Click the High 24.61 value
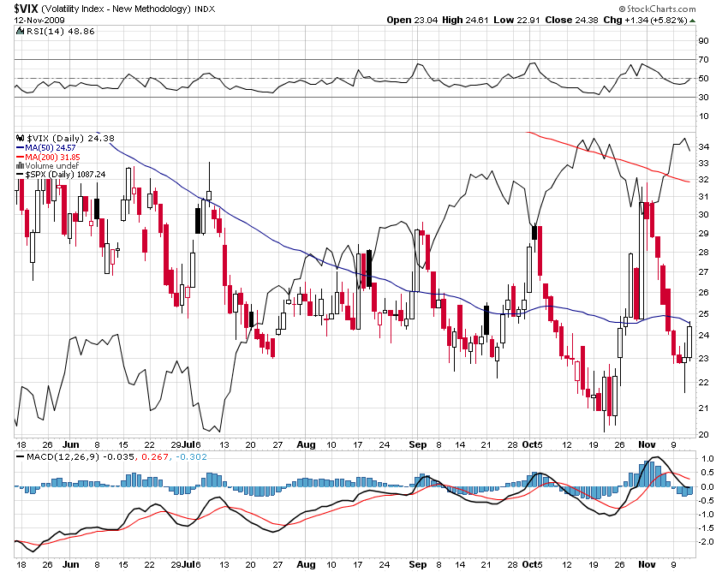 click(x=465, y=21)
